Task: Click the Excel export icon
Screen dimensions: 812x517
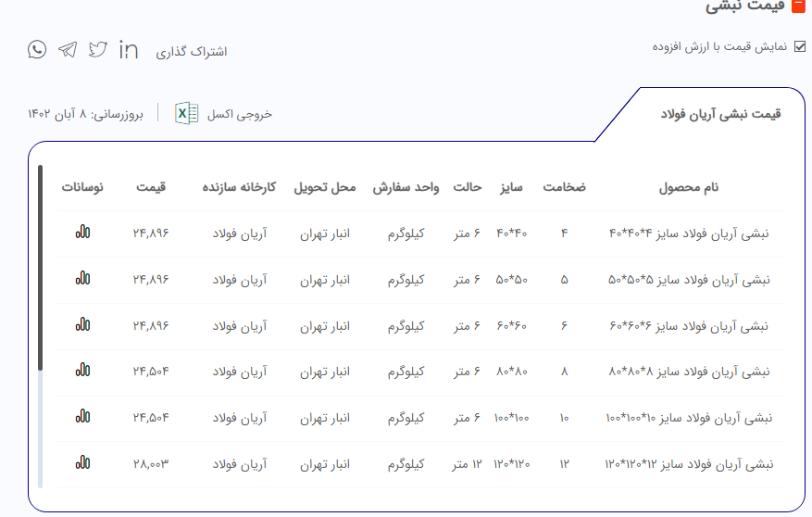Action: tap(186, 113)
